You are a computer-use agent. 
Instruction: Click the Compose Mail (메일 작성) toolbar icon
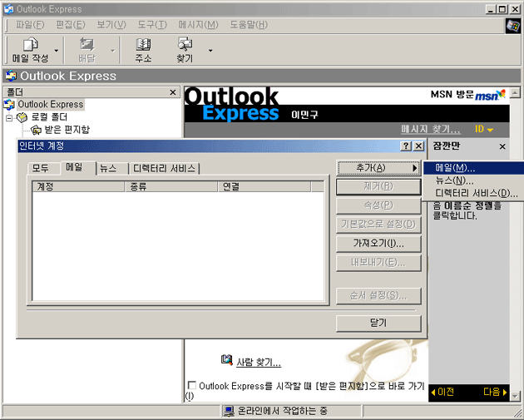[31, 44]
